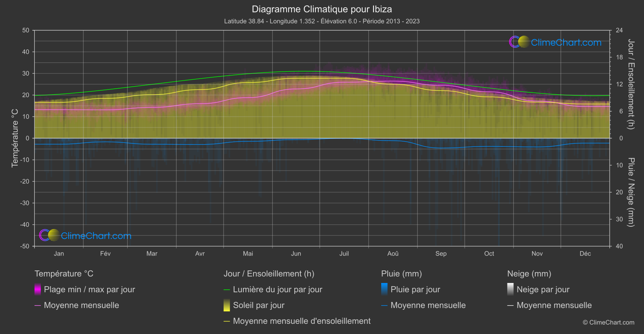Click the magenta 'Plage min / max par jour' swatch

[38, 289]
